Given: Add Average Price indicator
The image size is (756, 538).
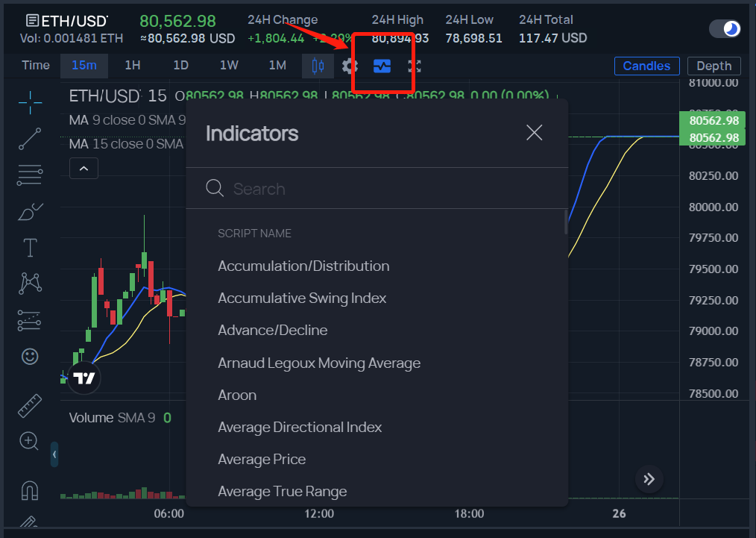Looking at the screenshot, I should [262, 460].
